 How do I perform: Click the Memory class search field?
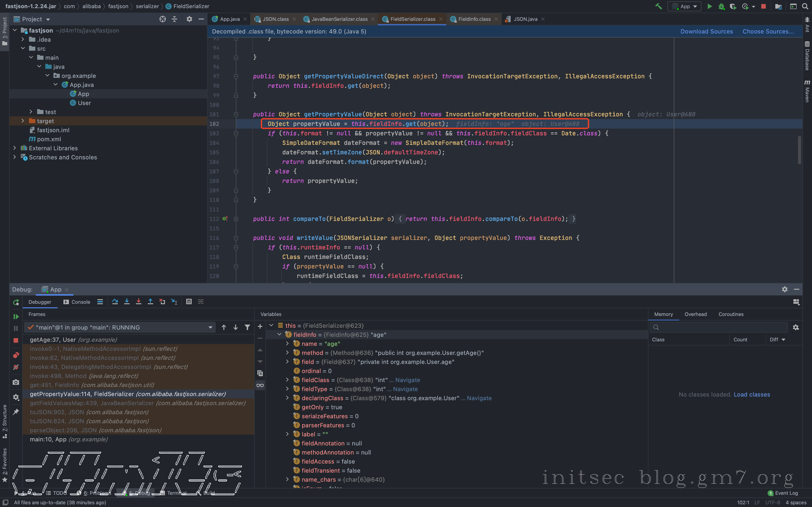coord(721,327)
